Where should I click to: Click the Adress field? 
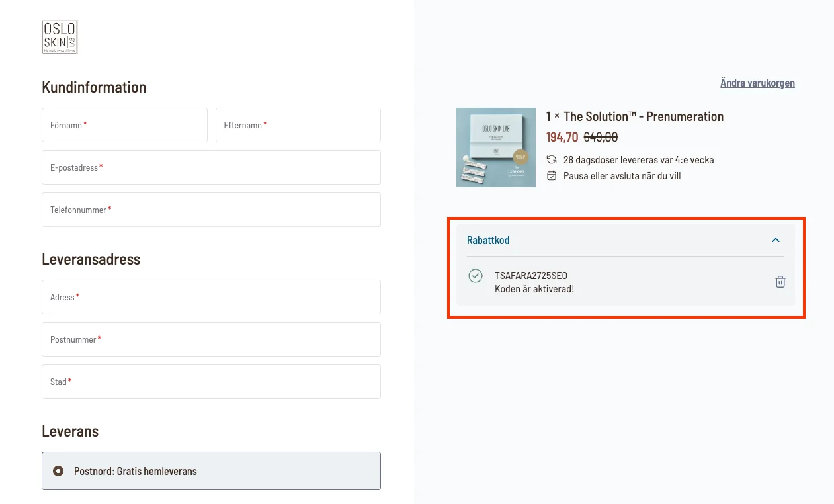(x=211, y=297)
